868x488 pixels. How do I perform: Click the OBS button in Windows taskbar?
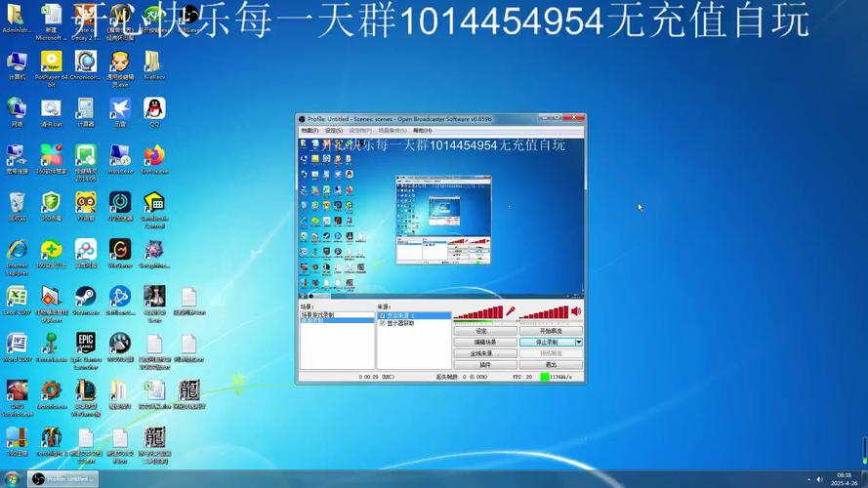(64, 478)
